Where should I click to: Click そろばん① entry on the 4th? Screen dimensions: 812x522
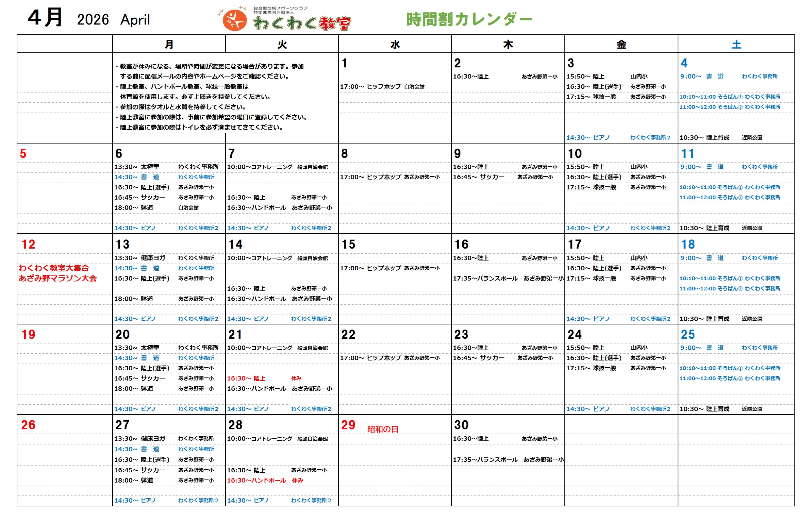coord(730,97)
